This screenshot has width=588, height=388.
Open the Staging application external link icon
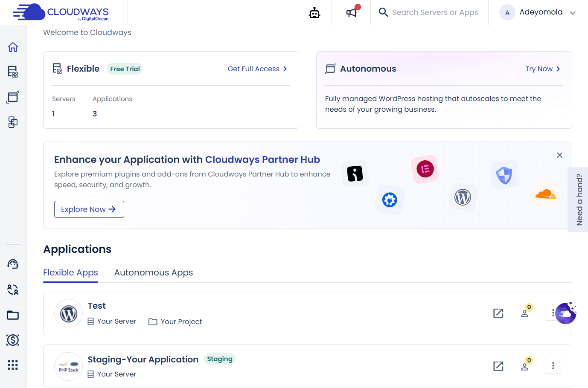point(498,366)
